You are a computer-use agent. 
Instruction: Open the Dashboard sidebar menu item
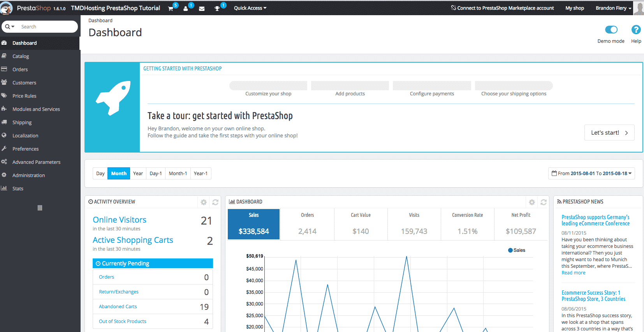point(40,43)
